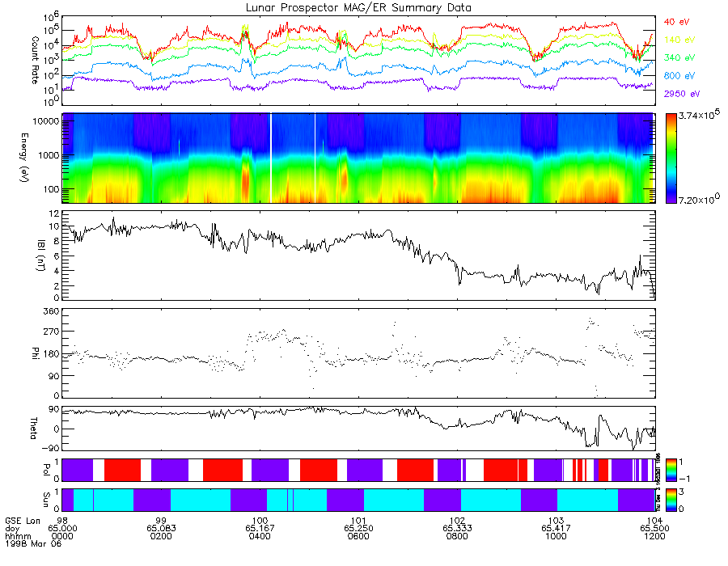Click the GSE longitude tick '99'
The image size is (728, 566).
(x=161, y=521)
